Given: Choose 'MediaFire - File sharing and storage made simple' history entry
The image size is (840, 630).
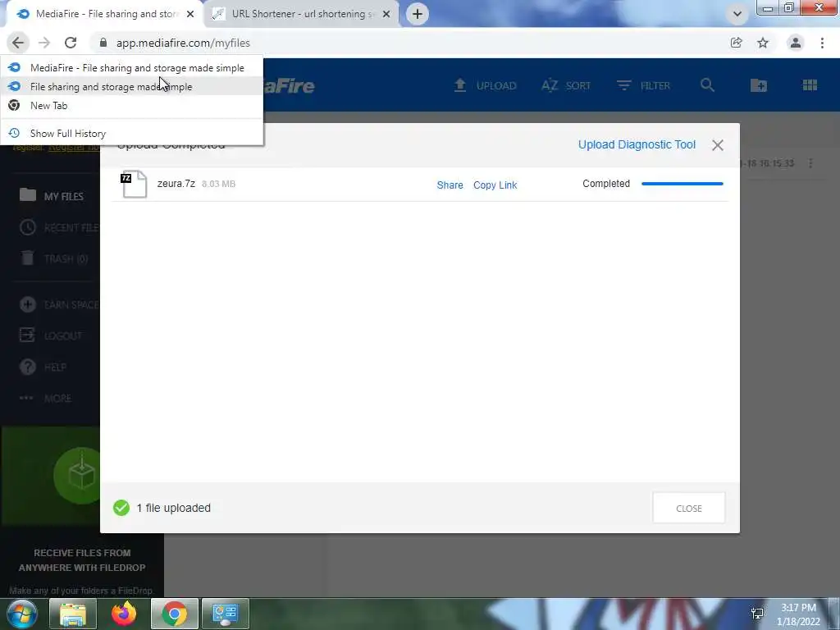Looking at the screenshot, I should [x=132, y=68].
